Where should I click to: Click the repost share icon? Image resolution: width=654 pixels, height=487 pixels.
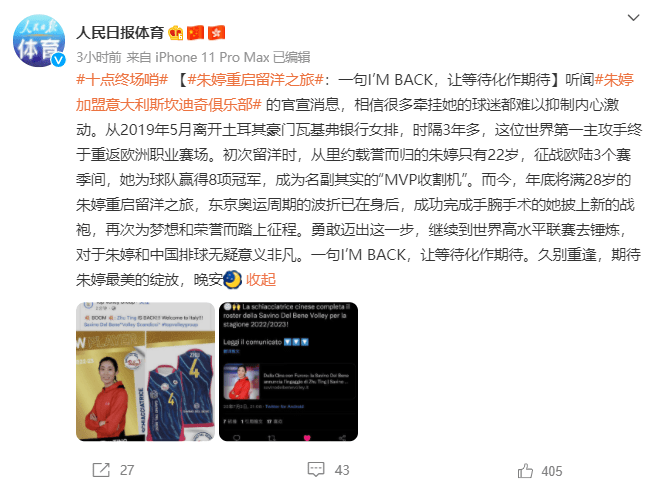tap(101, 470)
